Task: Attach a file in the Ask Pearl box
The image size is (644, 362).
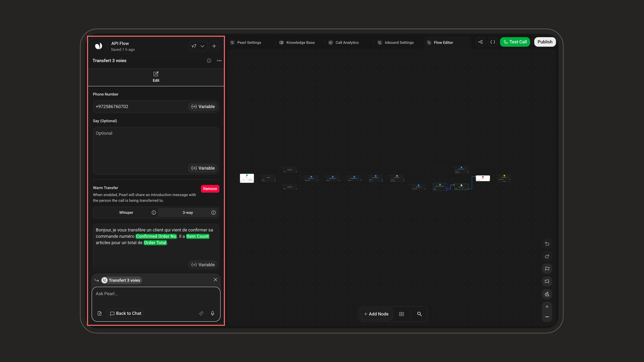Action: point(99,313)
